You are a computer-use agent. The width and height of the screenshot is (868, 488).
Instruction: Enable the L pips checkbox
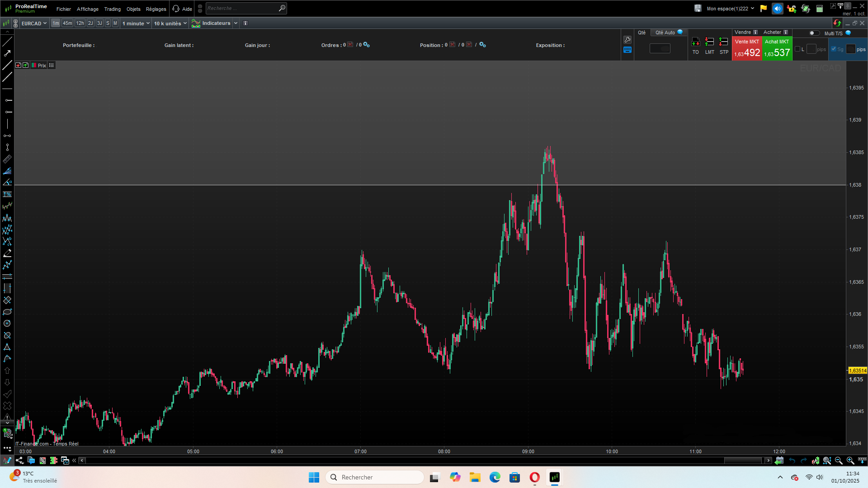pyautogui.click(x=797, y=49)
